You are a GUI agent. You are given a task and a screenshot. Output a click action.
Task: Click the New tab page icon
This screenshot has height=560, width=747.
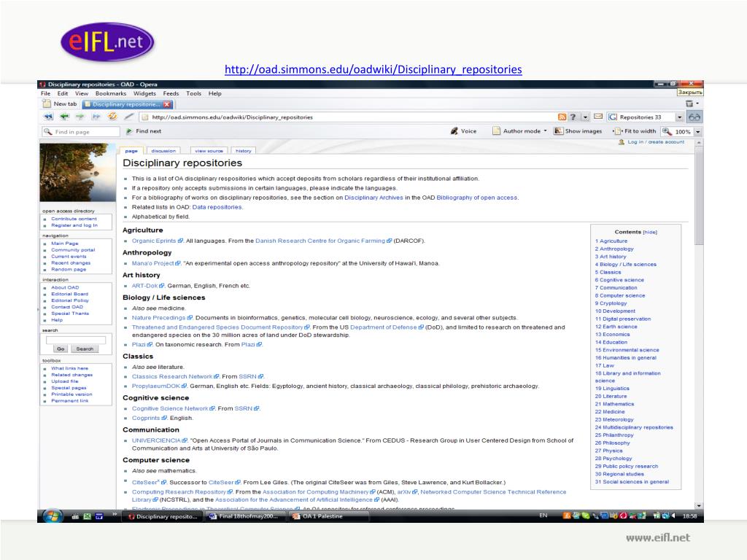[47, 104]
